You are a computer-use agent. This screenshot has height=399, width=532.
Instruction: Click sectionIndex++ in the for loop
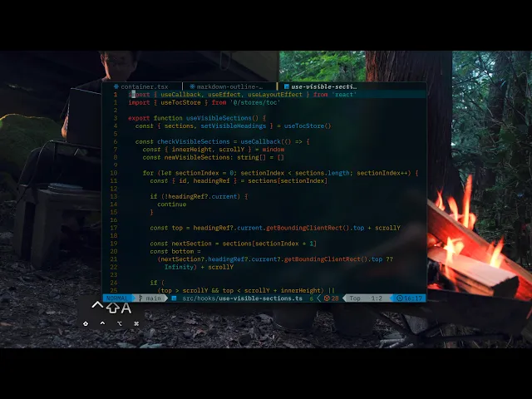(382, 173)
